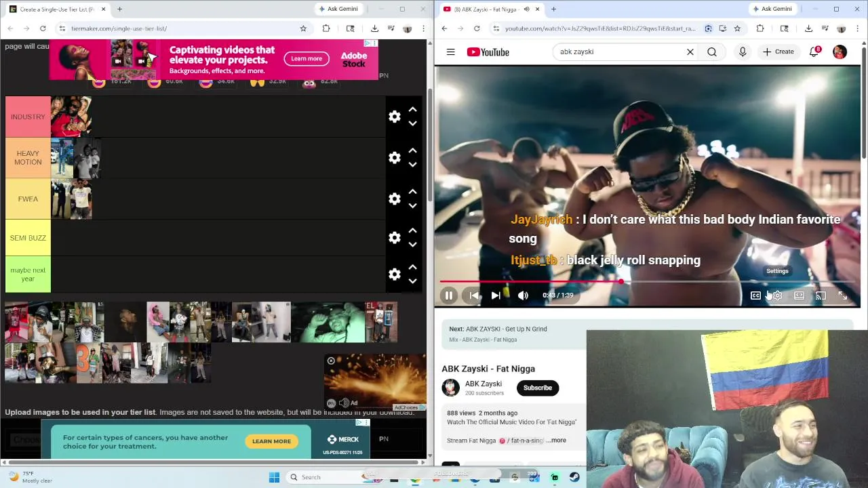
Task: Open YouTube account avatar menu
Action: pos(840,52)
